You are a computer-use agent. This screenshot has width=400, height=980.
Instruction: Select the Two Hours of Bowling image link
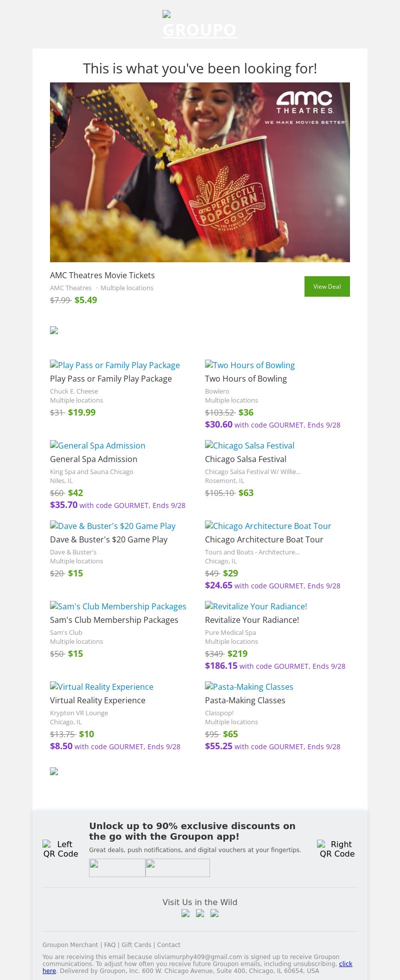coord(250,365)
